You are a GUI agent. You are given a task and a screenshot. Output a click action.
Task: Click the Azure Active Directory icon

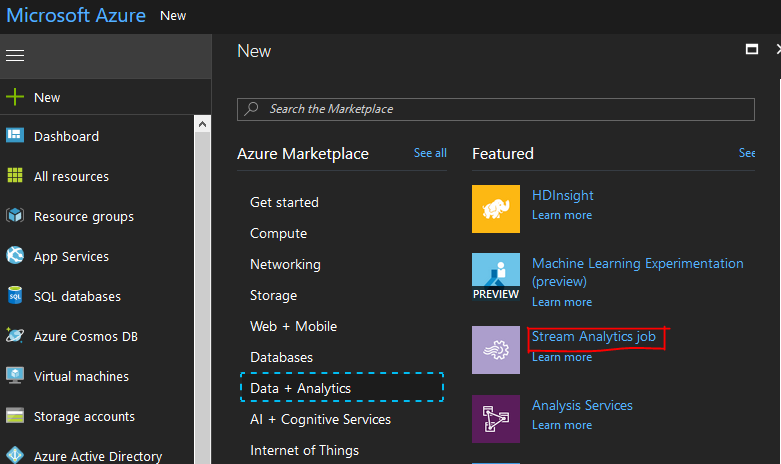[15, 455]
